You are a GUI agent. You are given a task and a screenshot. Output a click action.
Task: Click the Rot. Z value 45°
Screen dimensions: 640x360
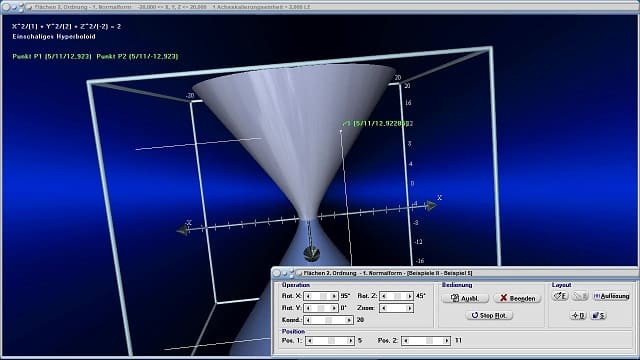pyautogui.click(x=420, y=296)
